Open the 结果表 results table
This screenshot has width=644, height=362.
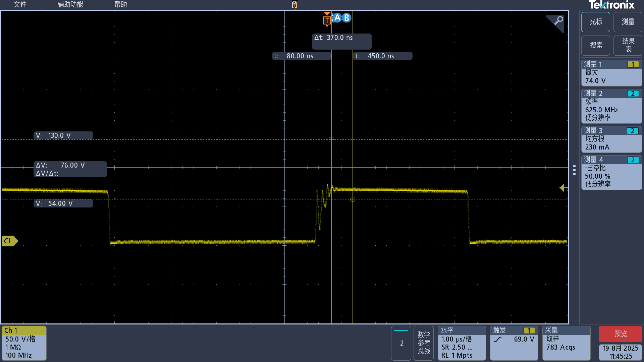tap(628, 46)
